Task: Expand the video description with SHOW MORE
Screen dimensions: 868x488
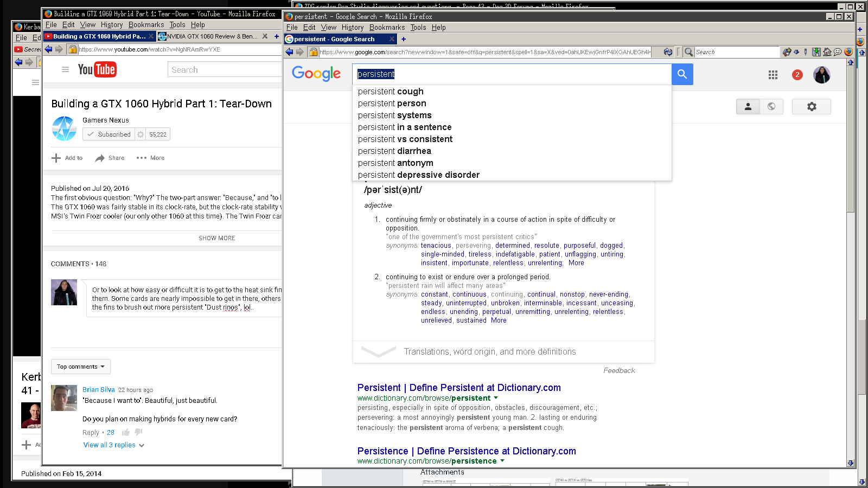Action: click(x=217, y=238)
